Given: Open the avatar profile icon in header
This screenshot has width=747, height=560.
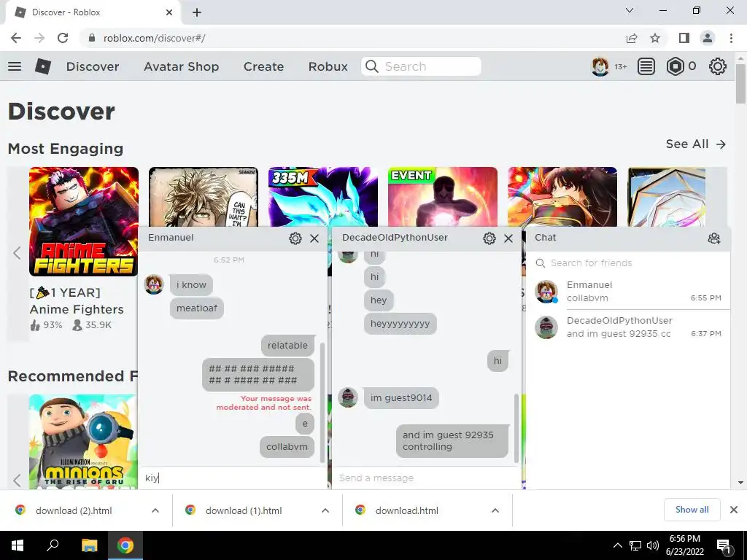Looking at the screenshot, I should click(600, 66).
